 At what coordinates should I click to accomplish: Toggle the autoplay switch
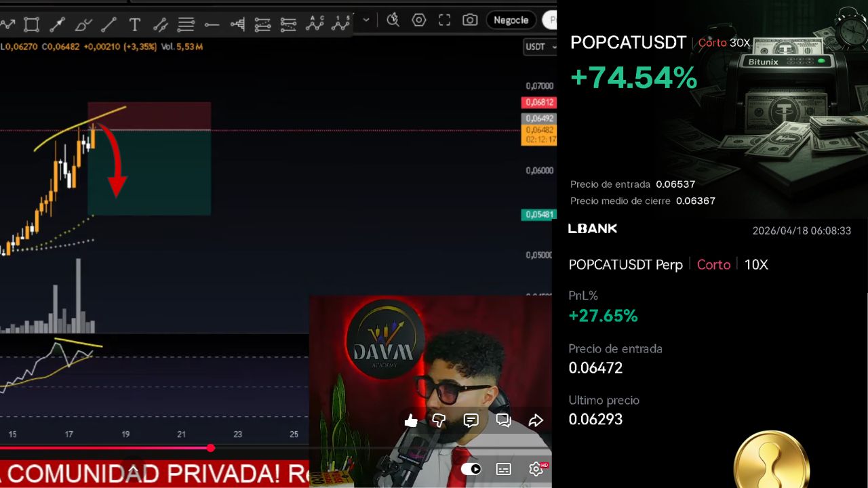pos(471,469)
